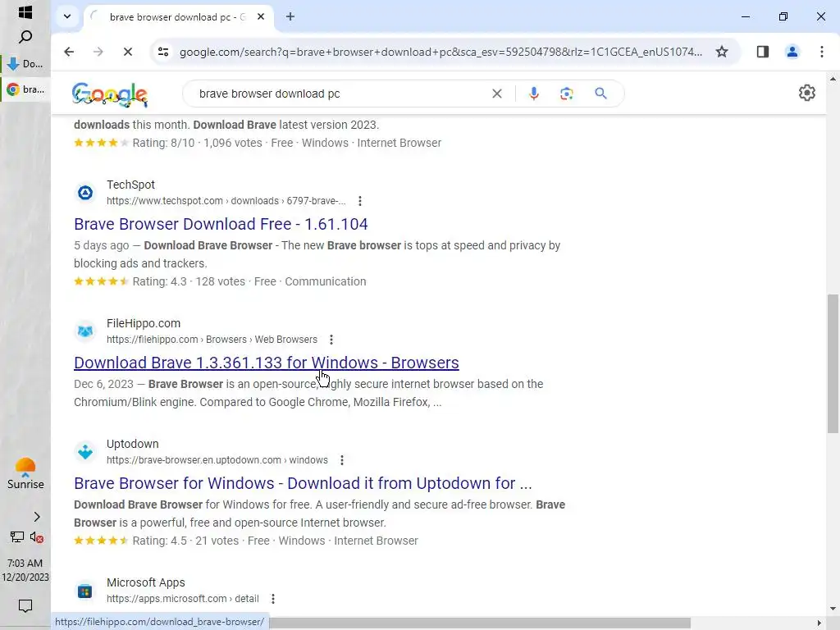Click the horizontal scrollbar right arrow
840x630 pixels.
click(819, 623)
